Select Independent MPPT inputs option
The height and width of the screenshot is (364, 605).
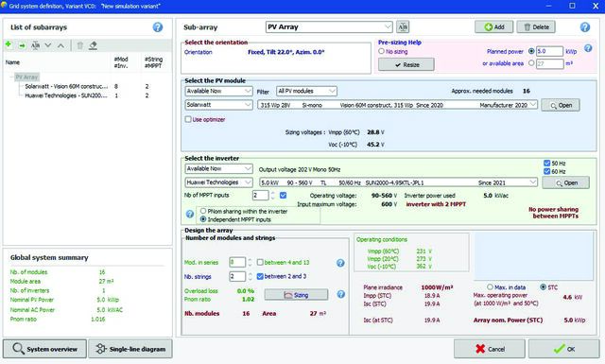203,218
